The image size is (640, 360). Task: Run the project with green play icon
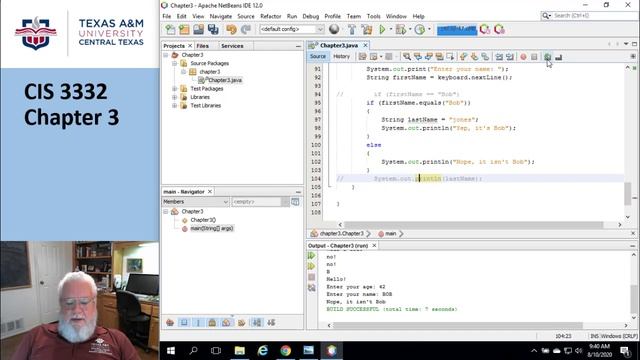pos(382,29)
